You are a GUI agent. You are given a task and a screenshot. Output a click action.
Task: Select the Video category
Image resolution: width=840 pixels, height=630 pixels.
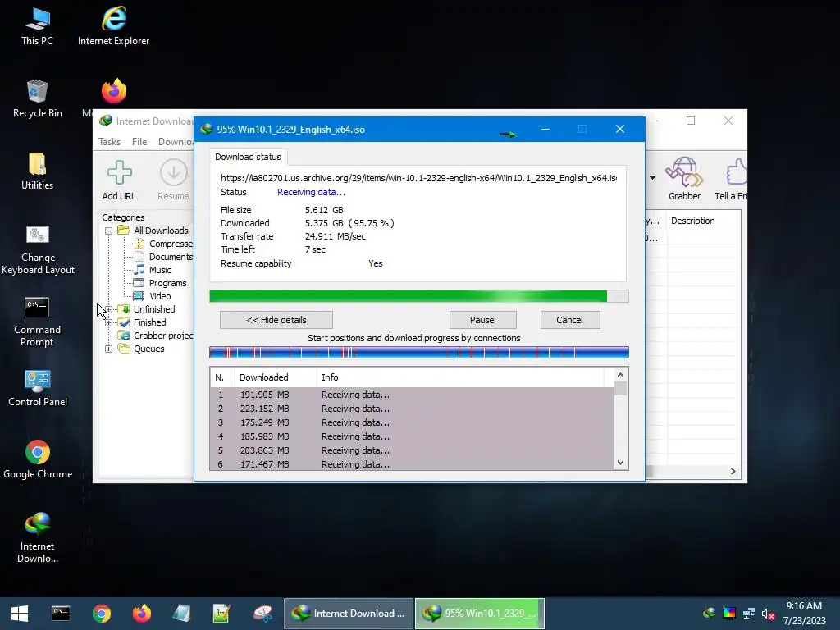[x=153, y=295]
